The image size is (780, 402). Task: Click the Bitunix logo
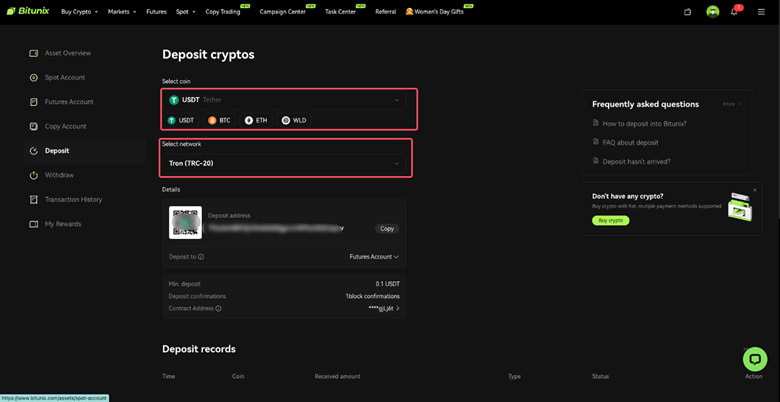pyautogui.click(x=28, y=12)
